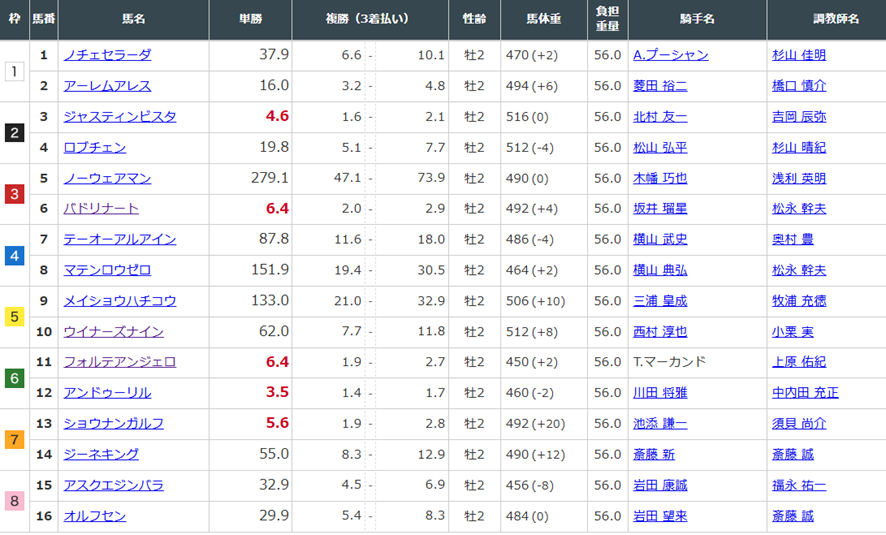Screen dimensions: 886x535
Task: Click the 単勝 column header
Action: coord(250,19)
